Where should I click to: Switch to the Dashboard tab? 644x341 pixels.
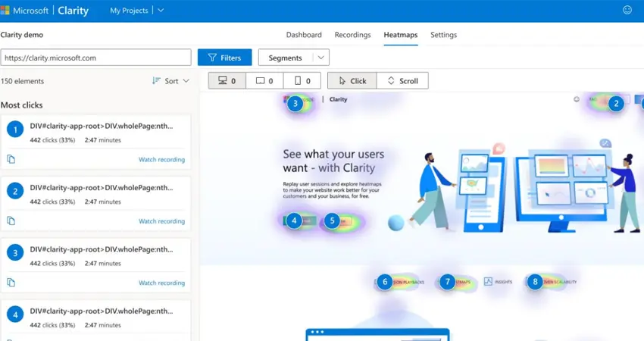click(x=304, y=35)
